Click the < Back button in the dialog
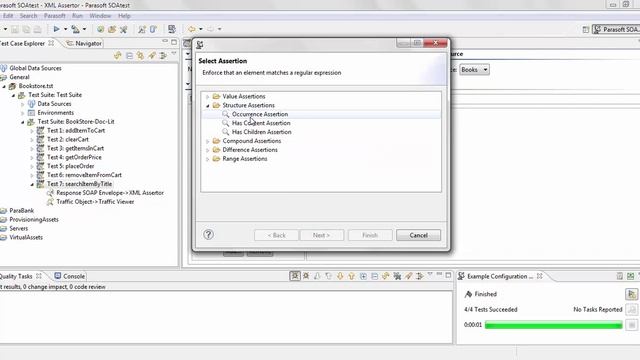This screenshot has height=360, width=640. point(276,235)
